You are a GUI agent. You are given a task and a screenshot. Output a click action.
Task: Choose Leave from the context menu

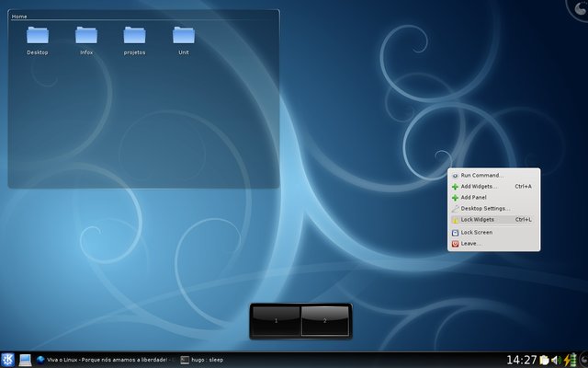(493, 244)
